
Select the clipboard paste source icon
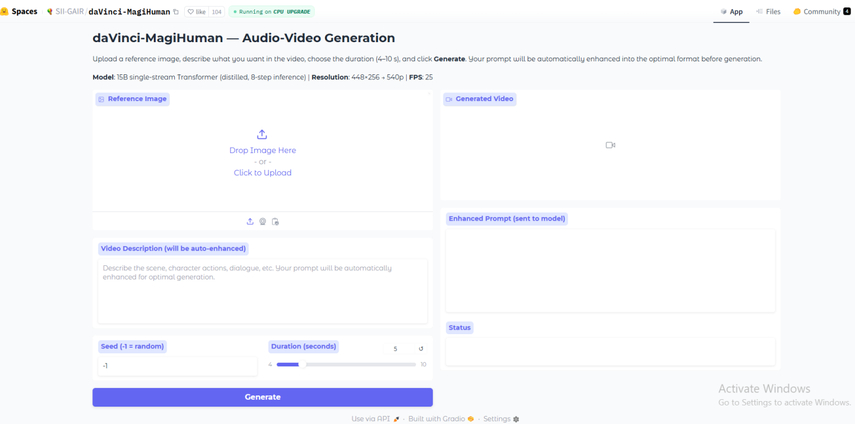point(275,221)
